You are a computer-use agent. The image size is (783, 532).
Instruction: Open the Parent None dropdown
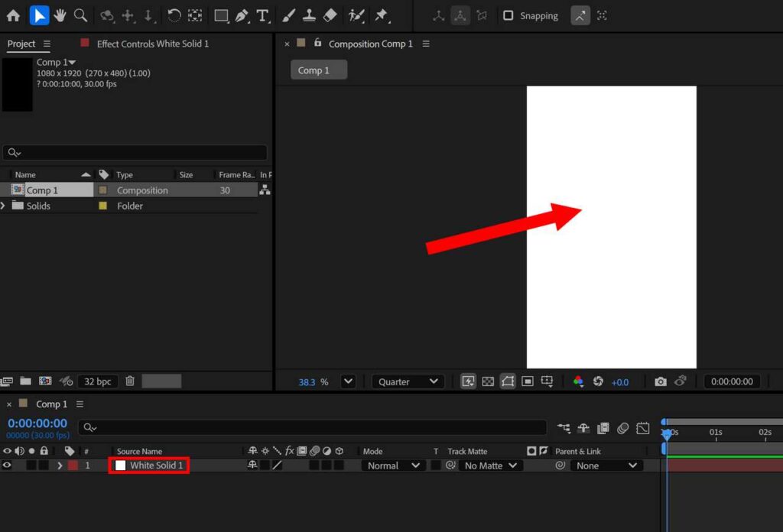click(606, 465)
